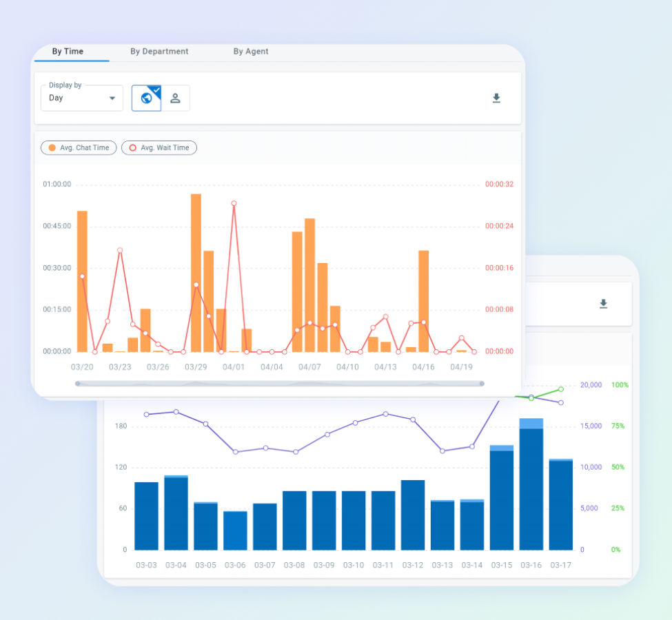Click the 03-15 blue bar in back chart
The width and height of the screenshot is (672, 620).
(x=502, y=497)
